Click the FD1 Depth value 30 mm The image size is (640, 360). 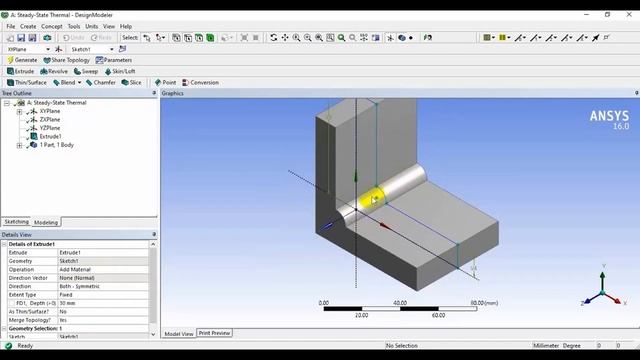[103, 303]
